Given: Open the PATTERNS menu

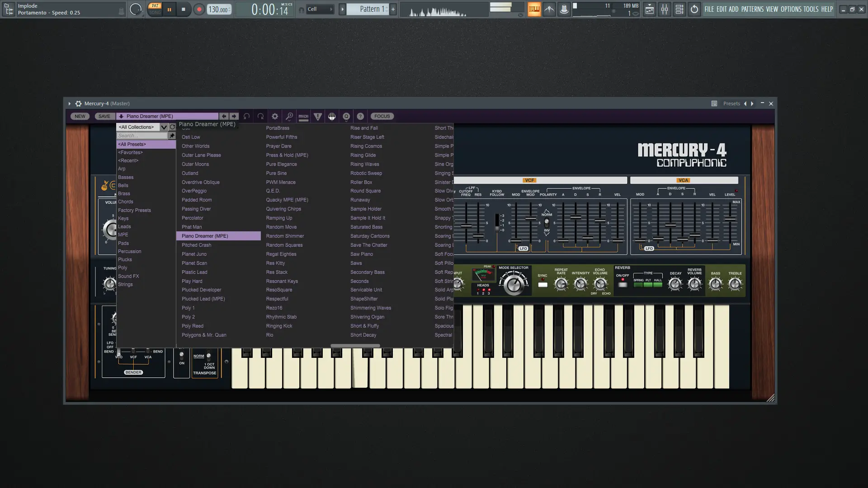Looking at the screenshot, I should [752, 9].
